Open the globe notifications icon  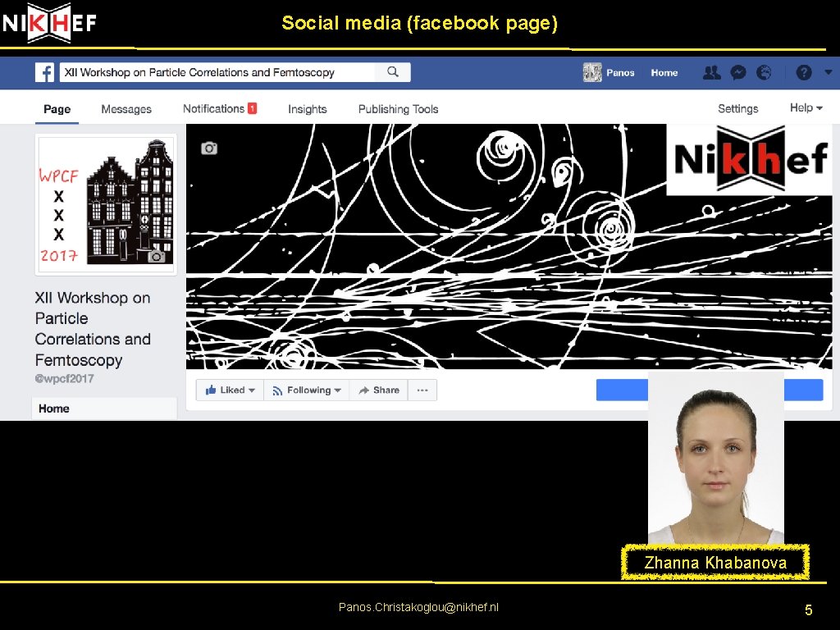(x=764, y=72)
